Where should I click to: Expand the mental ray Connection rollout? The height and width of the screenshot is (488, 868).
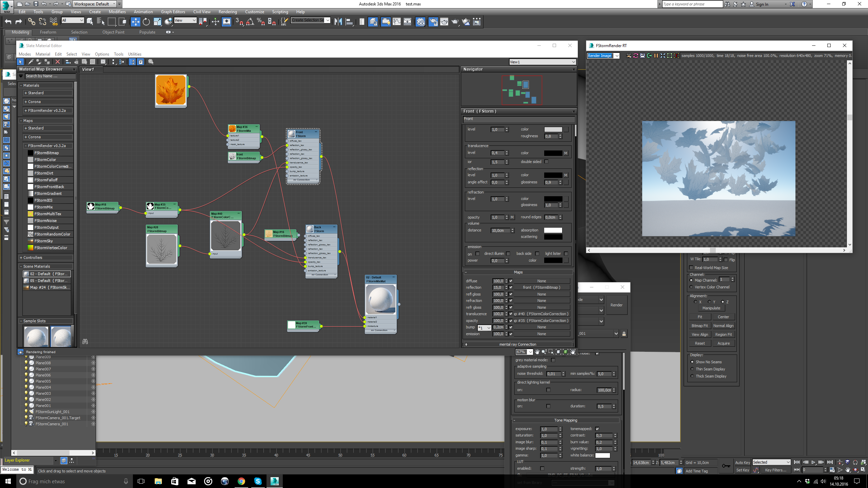click(518, 344)
